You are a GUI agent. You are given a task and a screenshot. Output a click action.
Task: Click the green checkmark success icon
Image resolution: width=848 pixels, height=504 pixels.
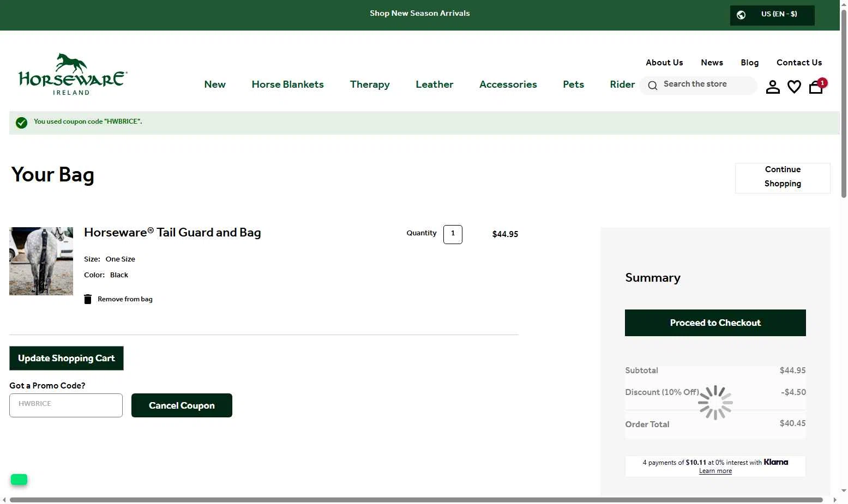tap(22, 123)
